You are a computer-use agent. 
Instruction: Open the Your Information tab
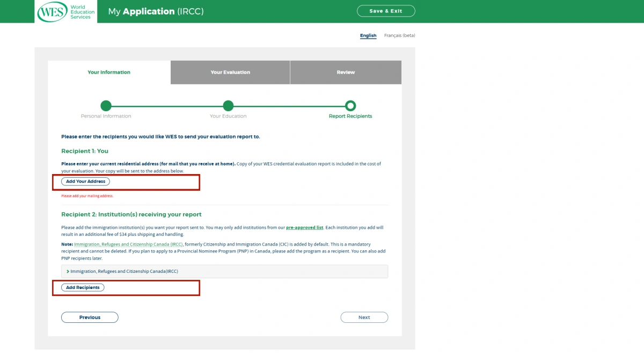(109, 72)
